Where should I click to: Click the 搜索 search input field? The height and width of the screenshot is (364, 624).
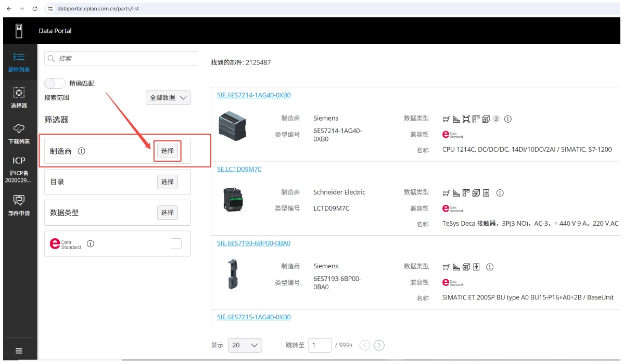[121, 58]
